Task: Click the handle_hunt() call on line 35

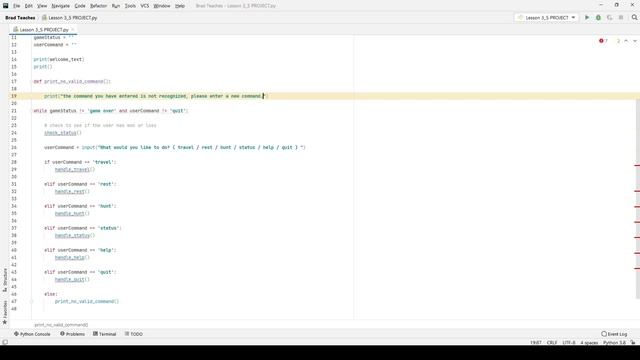Action: [x=72, y=213]
